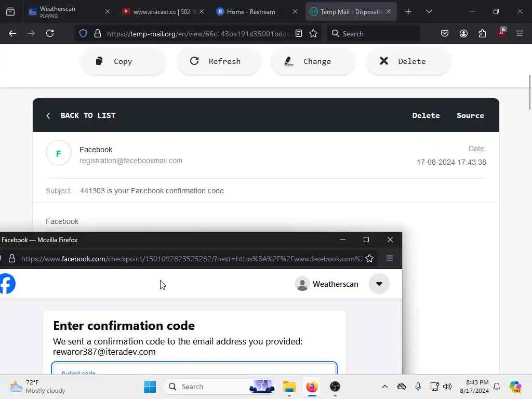Open the Copilot icon in taskbar
This screenshot has width=532, height=399.
coord(515,387)
